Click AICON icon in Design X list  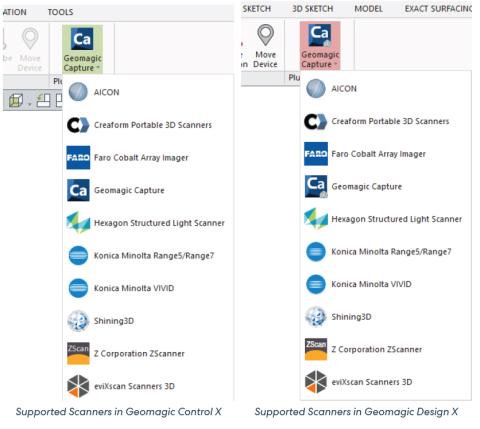pyautogui.click(x=316, y=89)
